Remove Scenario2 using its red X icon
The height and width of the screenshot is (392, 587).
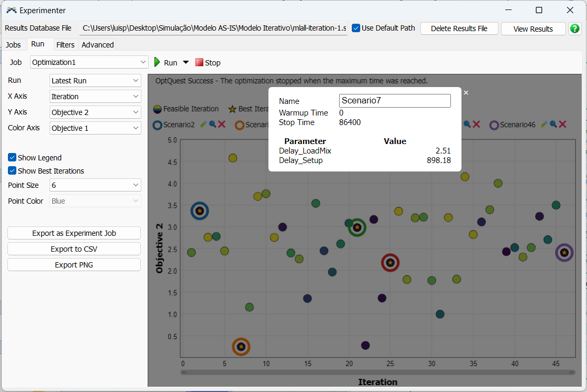point(222,125)
